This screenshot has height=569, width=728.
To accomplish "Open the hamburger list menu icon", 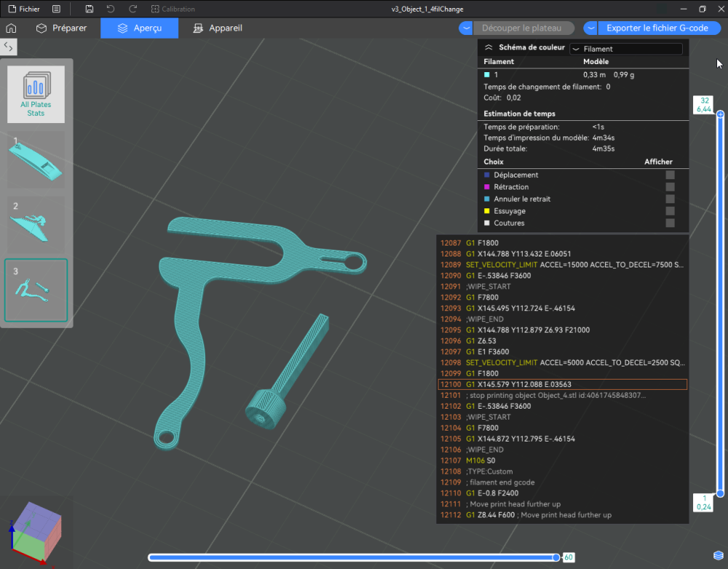I will pyautogui.click(x=56, y=9).
